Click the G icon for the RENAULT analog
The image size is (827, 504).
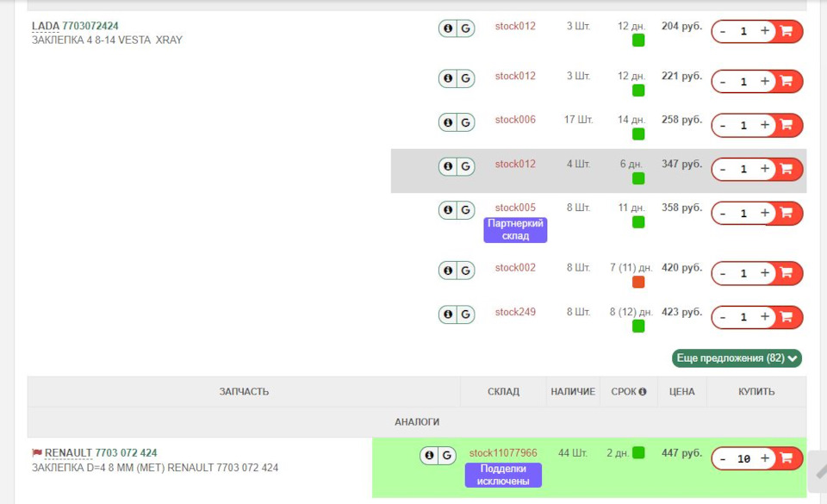click(x=447, y=456)
